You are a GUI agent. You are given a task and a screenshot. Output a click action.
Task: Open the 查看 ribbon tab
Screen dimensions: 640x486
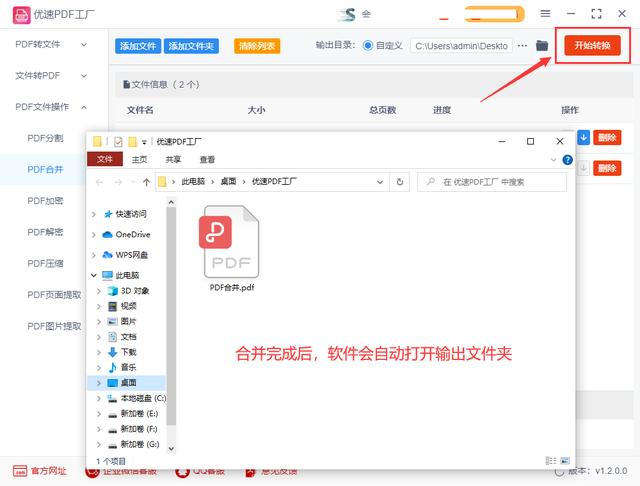(x=207, y=160)
